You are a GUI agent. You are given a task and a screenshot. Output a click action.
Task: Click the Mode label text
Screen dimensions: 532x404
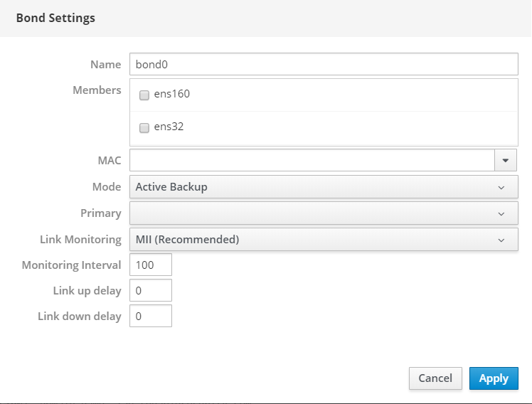107,187
